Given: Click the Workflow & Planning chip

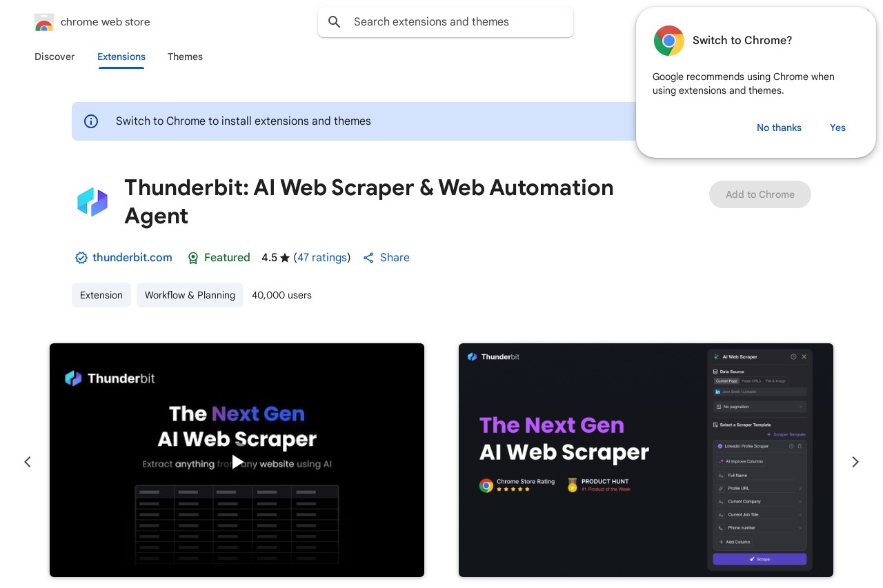Looking at the screenshot, I should (x=190, y=295).
